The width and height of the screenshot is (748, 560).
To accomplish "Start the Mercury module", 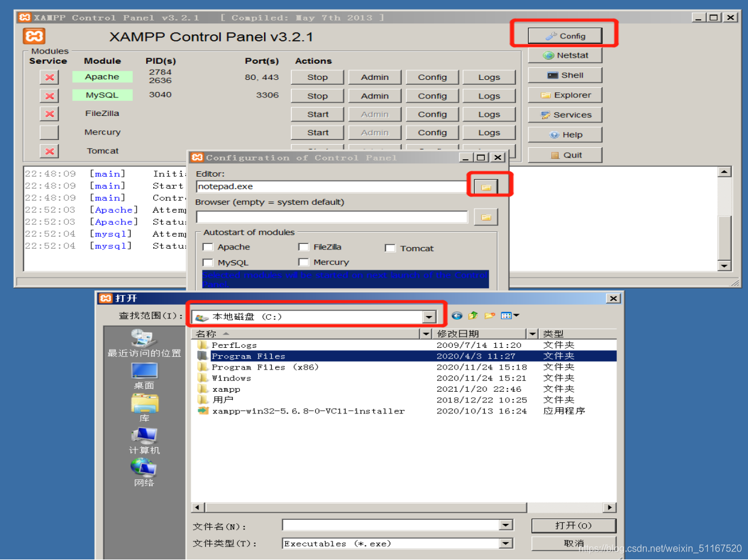I will [x=317, y=133].
